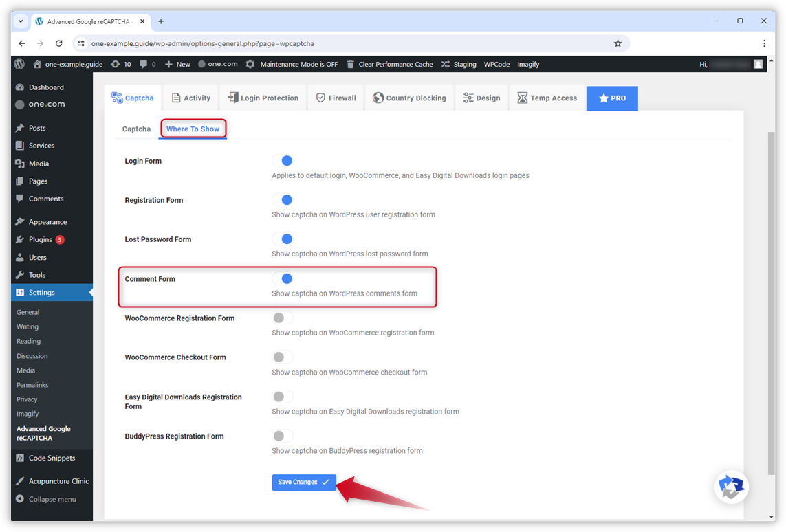Click the Clear Performance Cache trash icon
This screenshot has width=786, height=532.
point(351,64)
